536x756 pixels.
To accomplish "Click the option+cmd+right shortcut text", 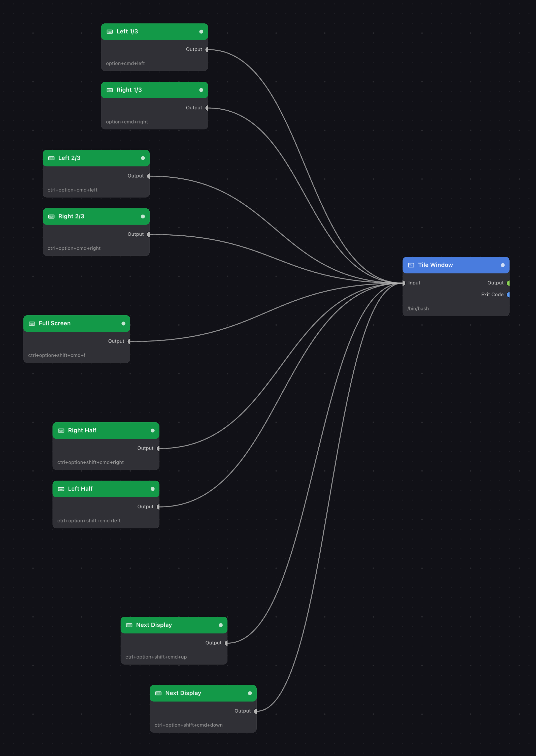I will [x=127, y=122].
